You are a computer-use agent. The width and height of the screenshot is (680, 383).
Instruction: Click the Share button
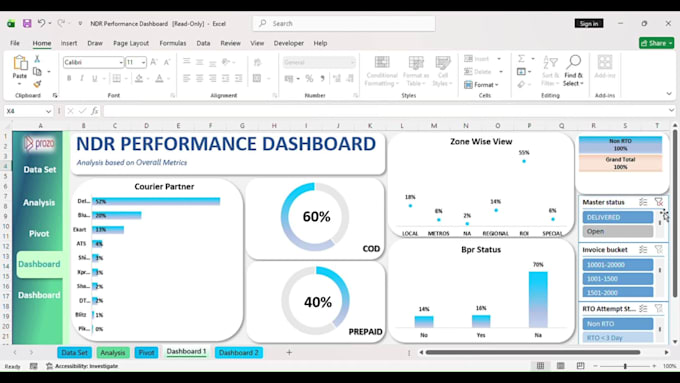pyautogui.click(x=656, y=43)
